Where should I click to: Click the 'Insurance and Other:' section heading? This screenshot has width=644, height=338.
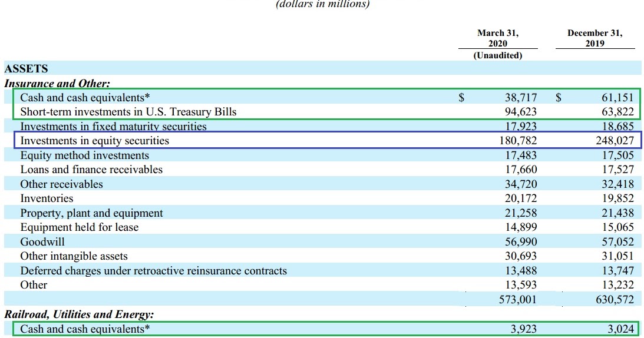(x=57, y=84)
